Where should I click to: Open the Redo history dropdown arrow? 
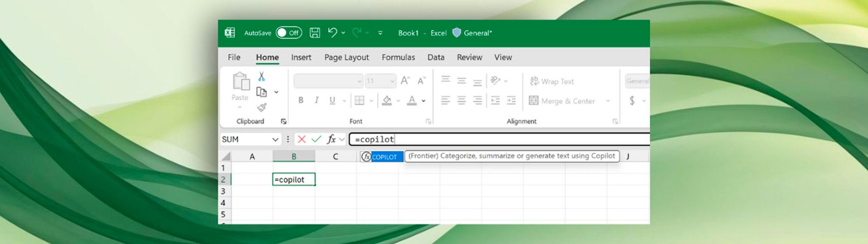(x=367, y=33)
